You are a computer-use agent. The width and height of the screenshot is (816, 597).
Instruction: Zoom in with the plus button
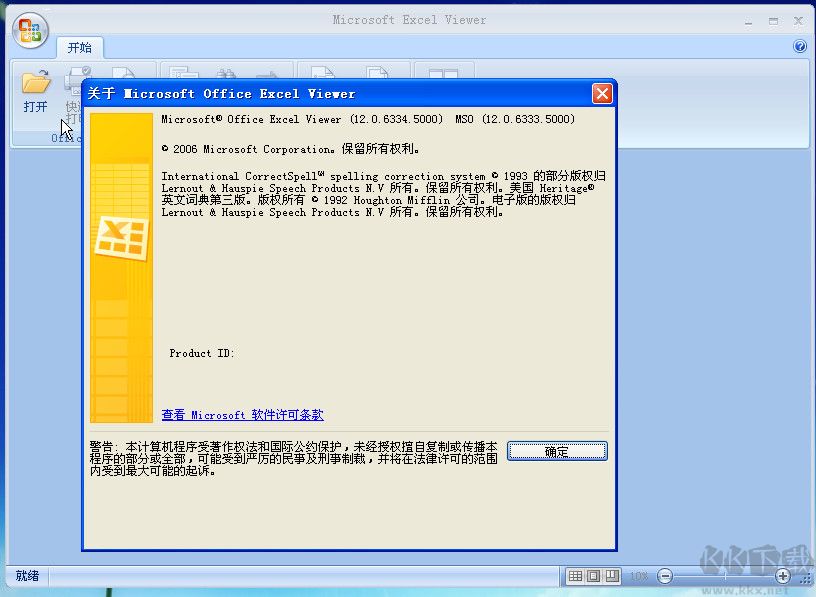(x=782, y=576)
